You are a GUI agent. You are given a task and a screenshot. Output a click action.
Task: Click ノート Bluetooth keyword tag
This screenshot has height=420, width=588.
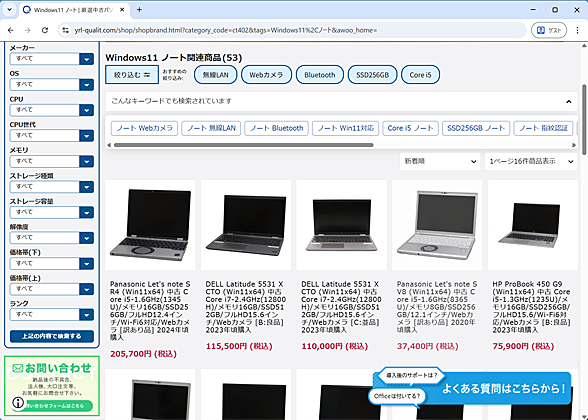coord(276,128)
